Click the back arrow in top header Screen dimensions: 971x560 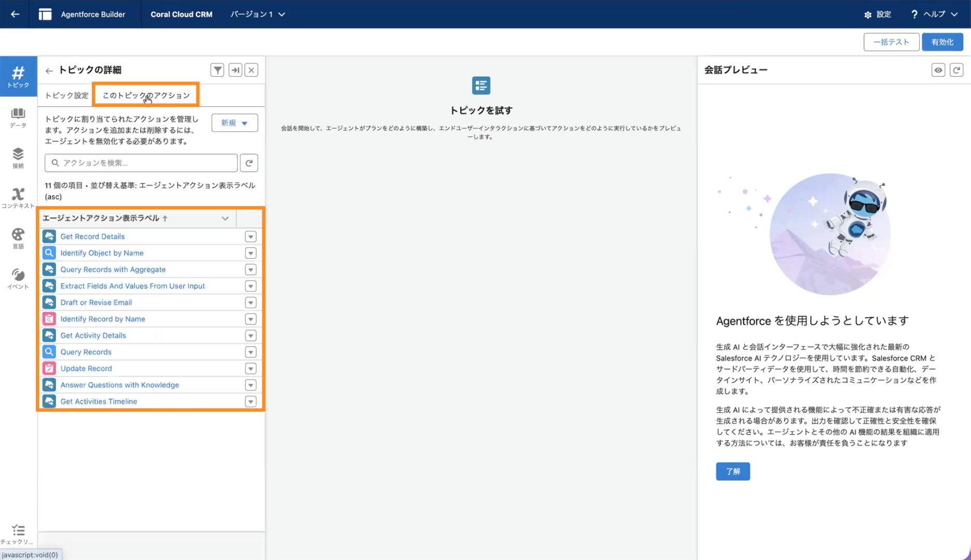(x=15, y=14)
